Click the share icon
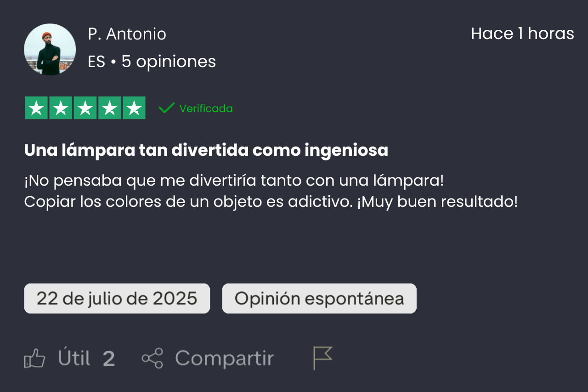This screenshot has height=392, width=588. (152, 358)
